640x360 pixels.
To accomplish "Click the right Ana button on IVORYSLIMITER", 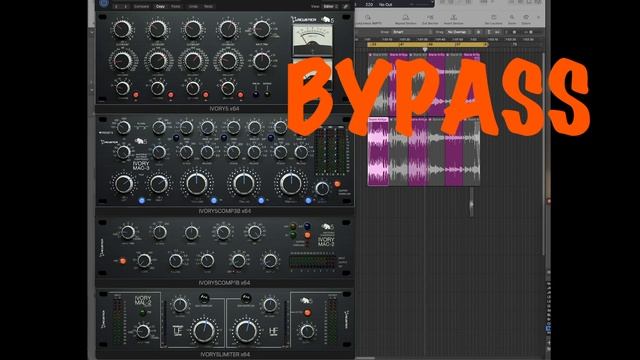I will (x=246, y=298).
